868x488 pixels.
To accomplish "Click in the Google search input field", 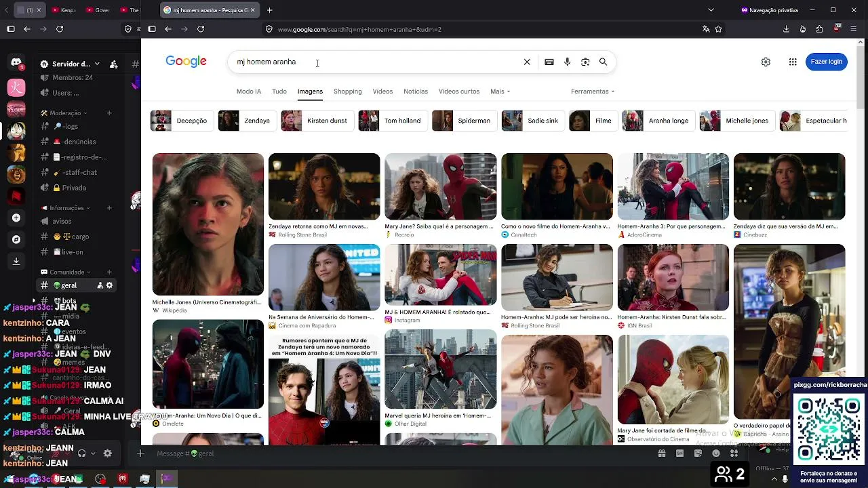I will tap(376, 62).
